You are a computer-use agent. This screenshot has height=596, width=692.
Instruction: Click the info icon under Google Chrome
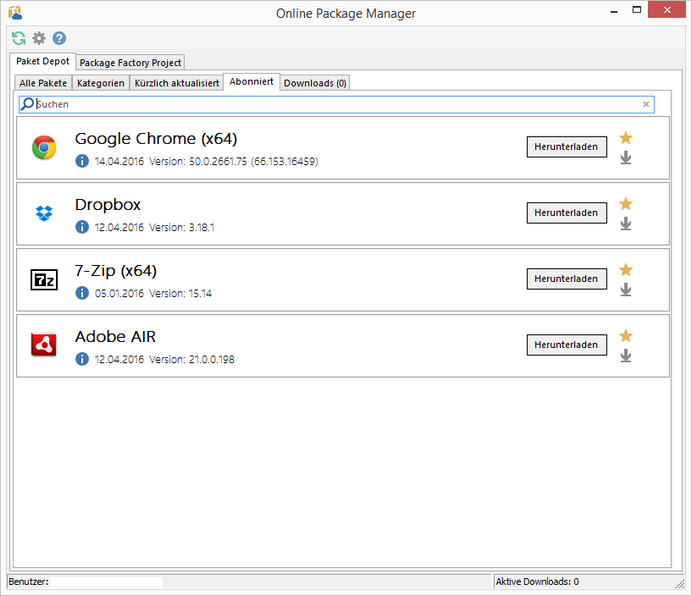click(82, 161)
